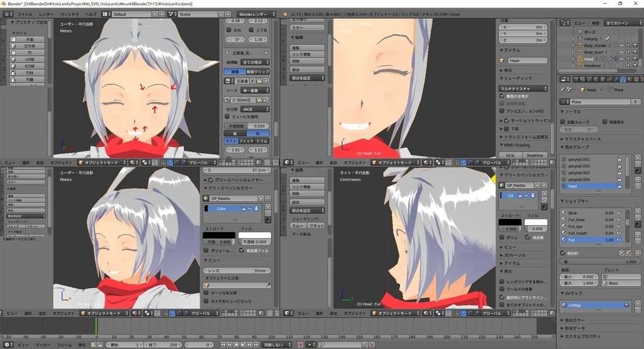Add a new shape key with plus

(638, 211)
